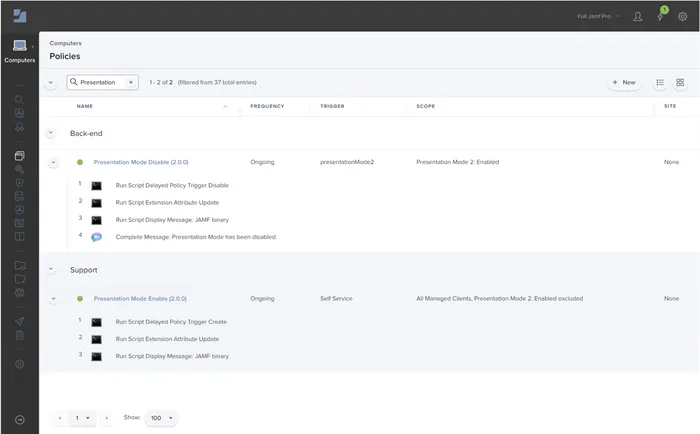This screenshot has width=700, height=434.
Task: Click Complete Message speech bubble icon
Action: (x=96, y=237)
